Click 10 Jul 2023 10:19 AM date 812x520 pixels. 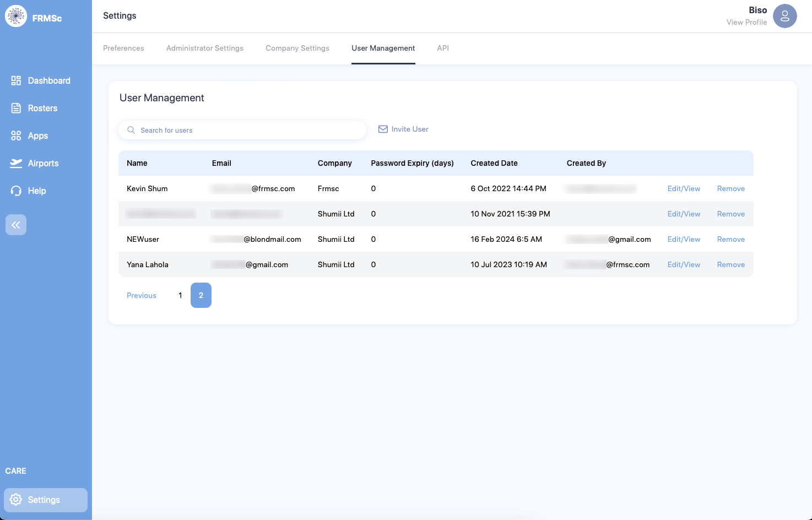(x=509, y=264)
